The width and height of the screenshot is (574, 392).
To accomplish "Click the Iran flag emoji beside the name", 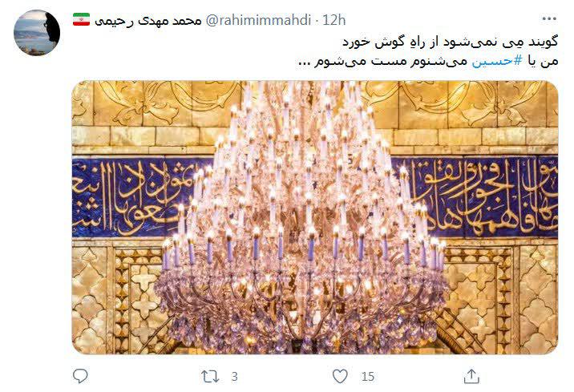I will (81, 19).
